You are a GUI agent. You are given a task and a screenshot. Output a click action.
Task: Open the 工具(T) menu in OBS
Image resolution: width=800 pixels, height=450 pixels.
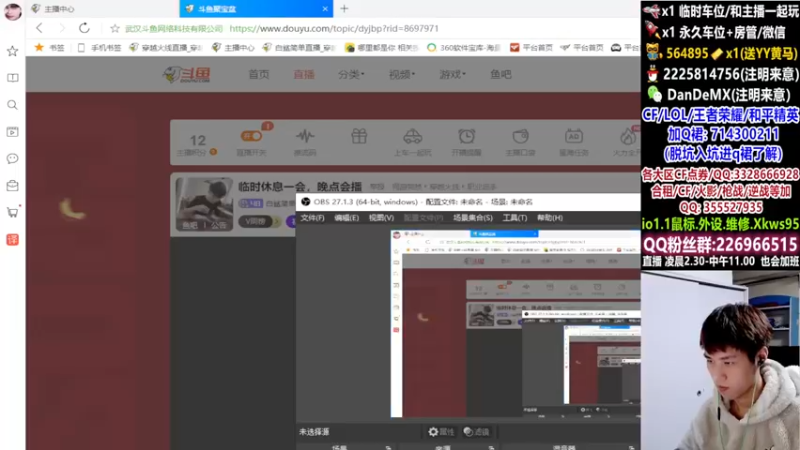tap(515, 218)
